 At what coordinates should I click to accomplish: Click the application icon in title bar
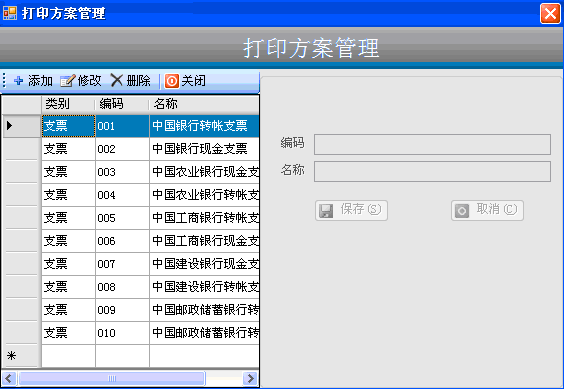pyautogui.click(x=10, y=13)
